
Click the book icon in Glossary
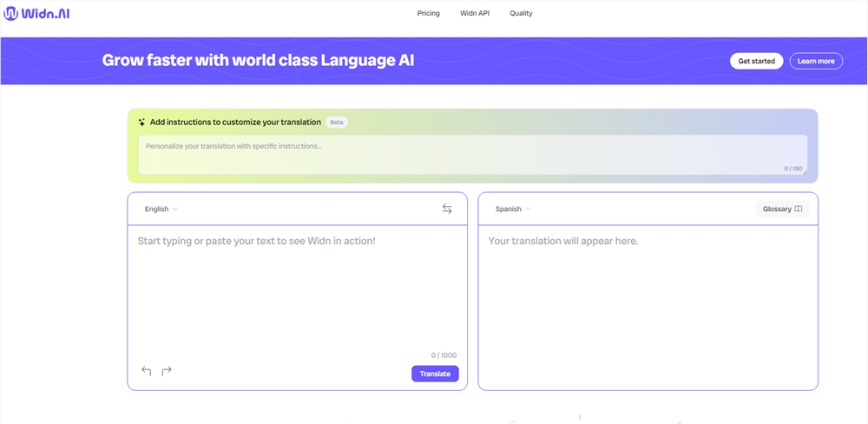pos(799,209)
